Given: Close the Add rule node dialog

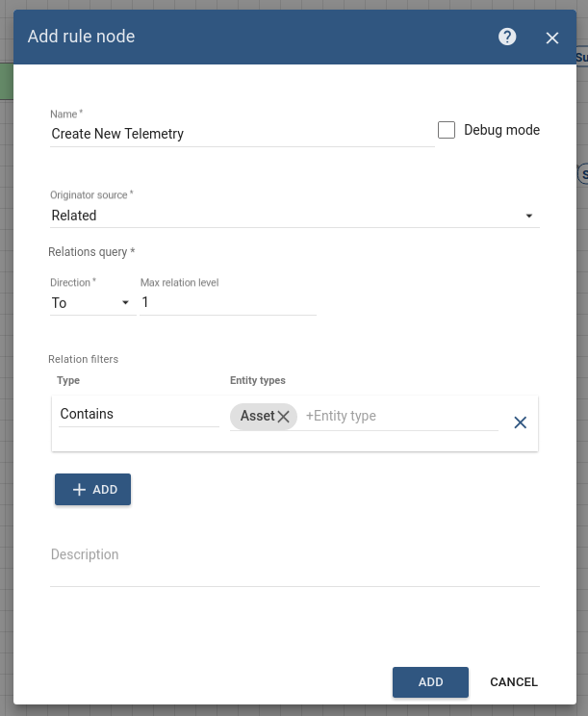Looking at the screenshot, I should [x=552, y=38].
